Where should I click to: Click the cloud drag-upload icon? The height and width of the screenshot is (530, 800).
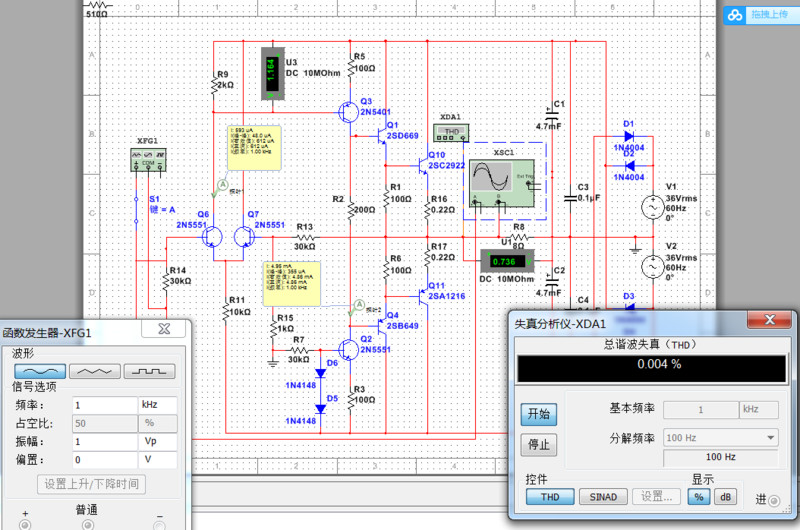(x=735, y=15)
